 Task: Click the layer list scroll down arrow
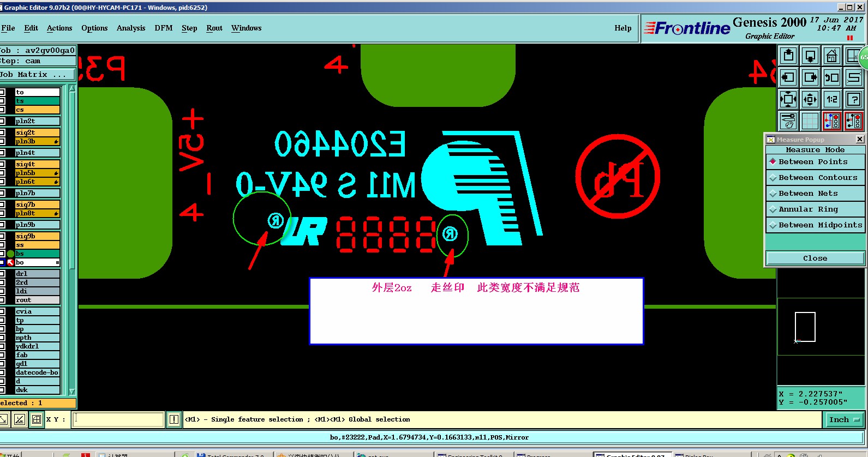[x=72, y=392]
